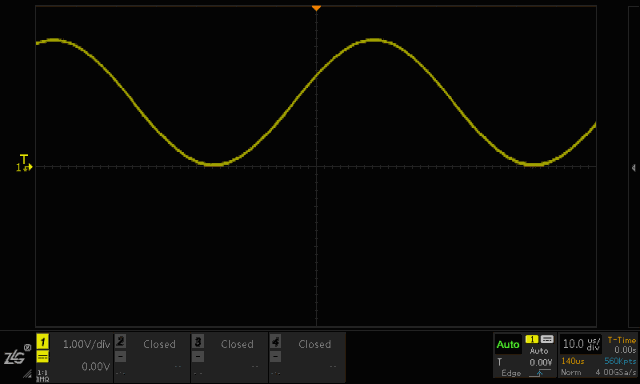Screen dimensions: 640x384
Task: Click the rising edge slope icon
Action: 540,373
